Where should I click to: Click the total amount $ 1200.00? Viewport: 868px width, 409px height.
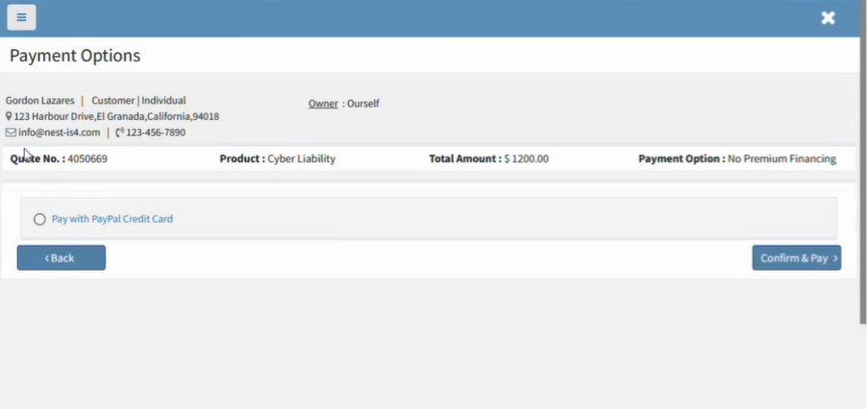coord(526,159)
